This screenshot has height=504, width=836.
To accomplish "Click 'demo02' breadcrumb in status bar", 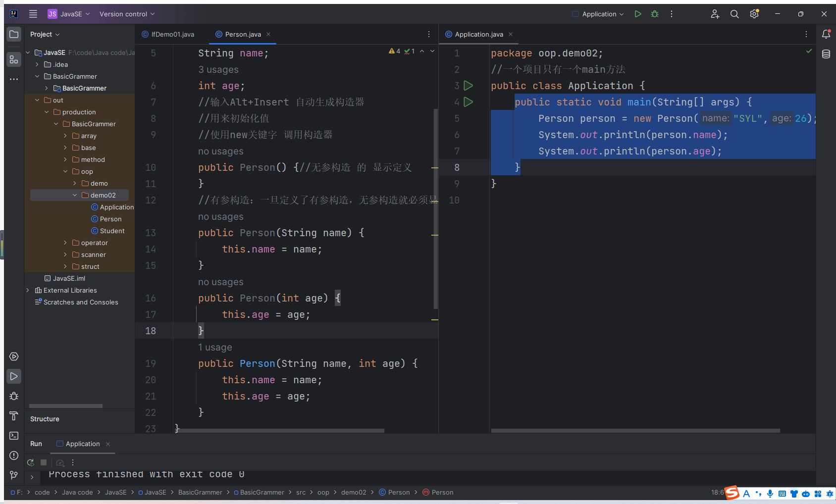I will pyautogui.click(x=354, y=492).
